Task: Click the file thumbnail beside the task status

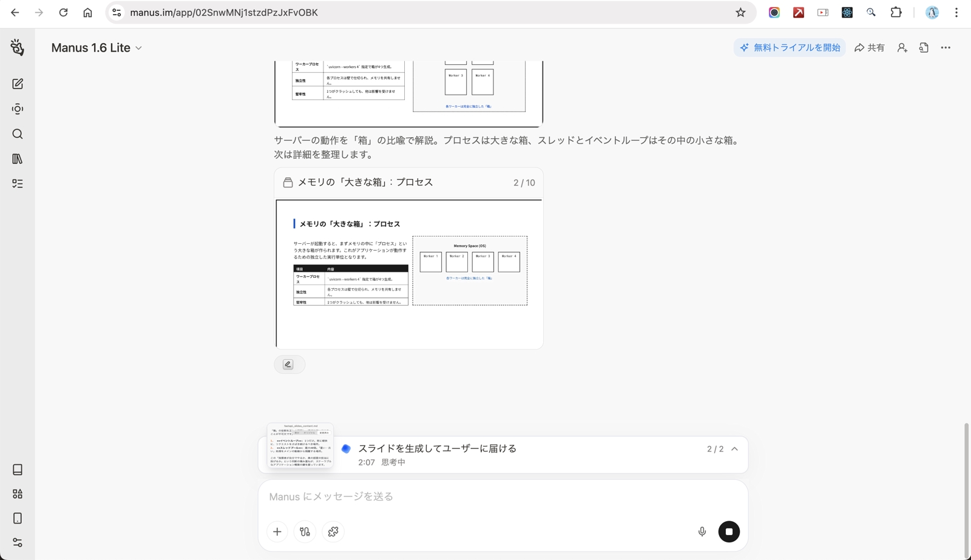Action: [x=299, y=446]
